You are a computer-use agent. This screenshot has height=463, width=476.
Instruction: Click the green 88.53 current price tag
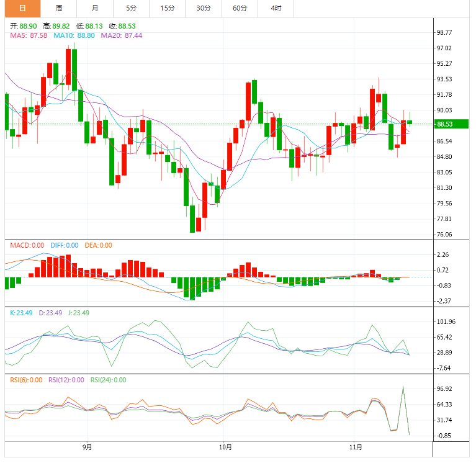click(x=451, y=124)
